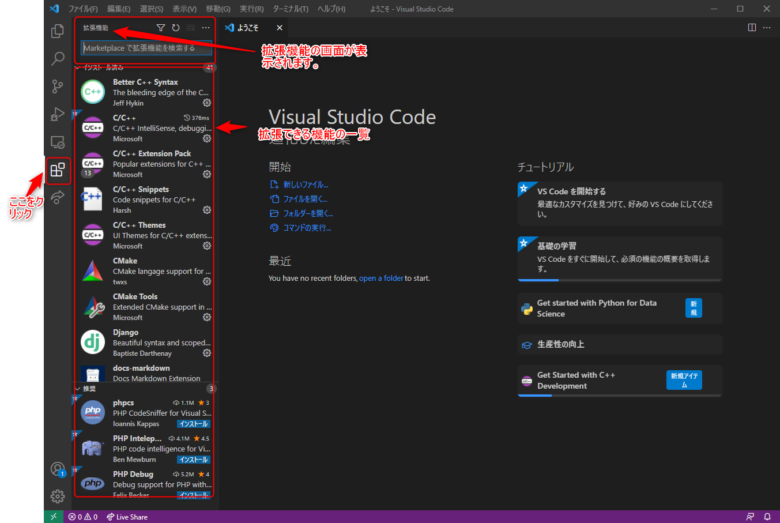Open the 表示 menu
780x523 pixels.
click(x=185, y=9)
